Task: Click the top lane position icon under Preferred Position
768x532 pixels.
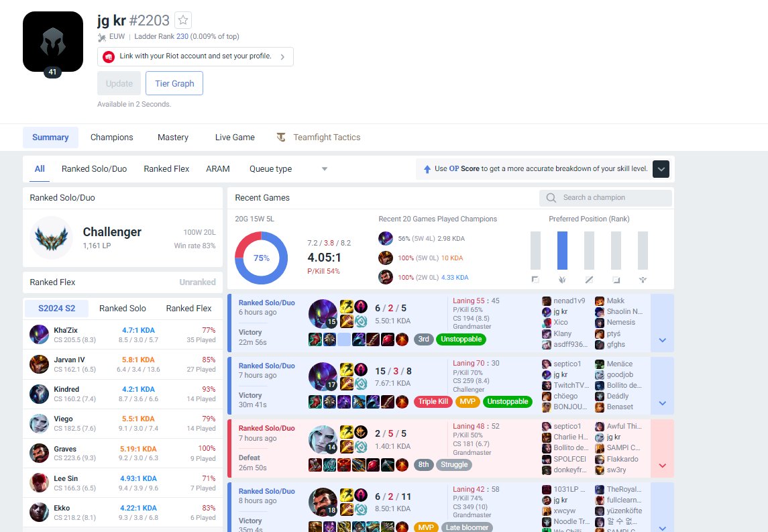Action: (x=535, y=280)
